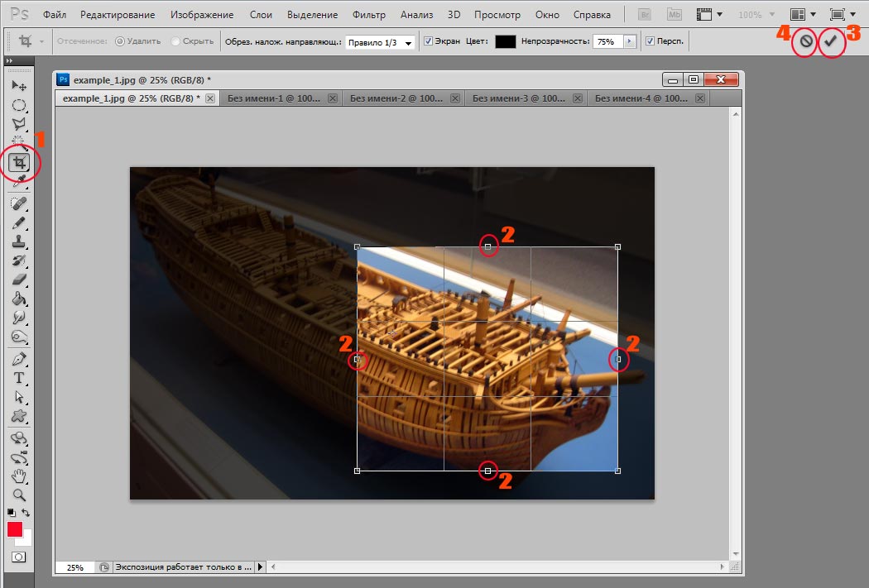Viewport: 869px width, 588px height.
Task: Open the Фильтр menu
Action: (x=368, y=15)
